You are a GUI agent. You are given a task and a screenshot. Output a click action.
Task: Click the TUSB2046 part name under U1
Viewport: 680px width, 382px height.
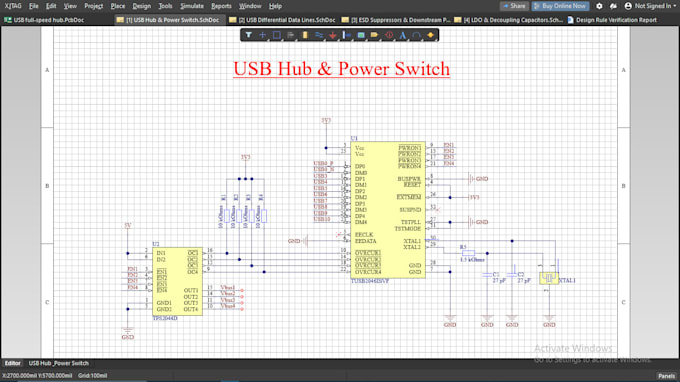point(369,281)
